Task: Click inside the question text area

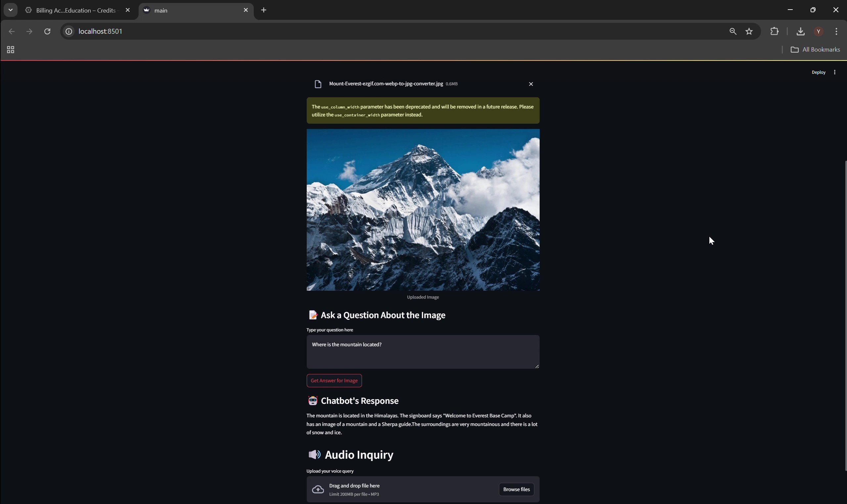Action: pyautogui.click(x=423, y=352)
